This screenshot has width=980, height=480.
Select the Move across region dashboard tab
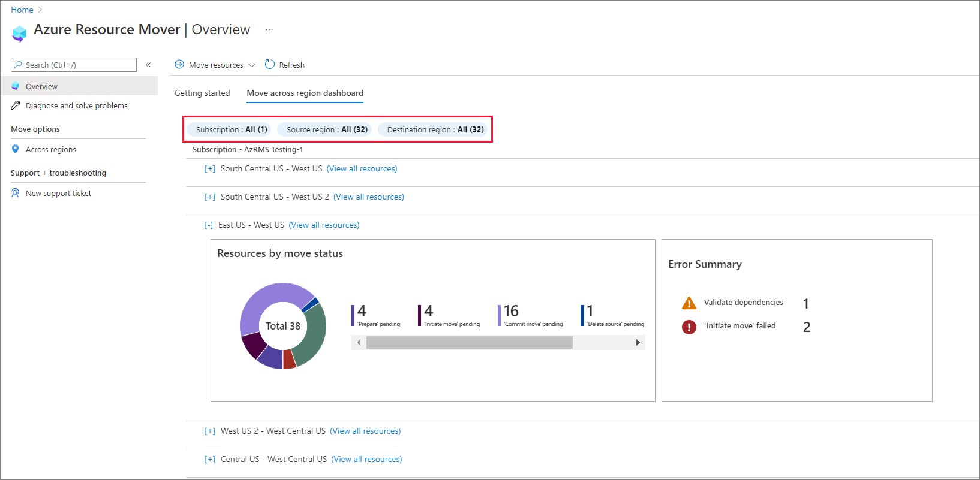tap(305, 93)
